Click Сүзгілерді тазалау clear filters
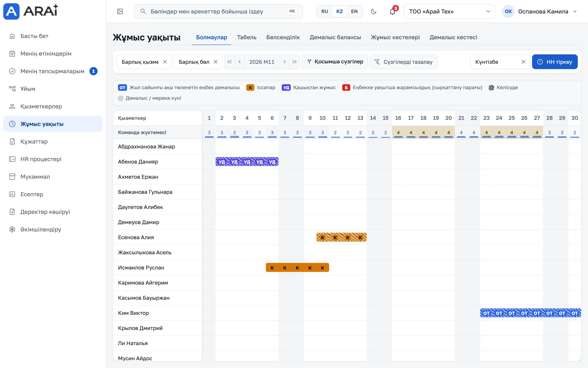The width and height of the screenshot is (588, 368). click(404, 62)
